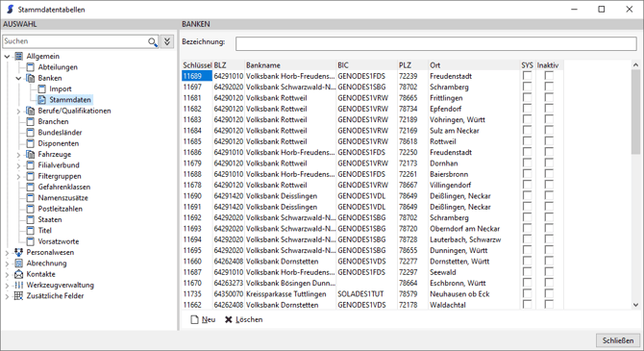
Task: Click the Gefahrenklassen icon
Action: [x=31, y=187]
